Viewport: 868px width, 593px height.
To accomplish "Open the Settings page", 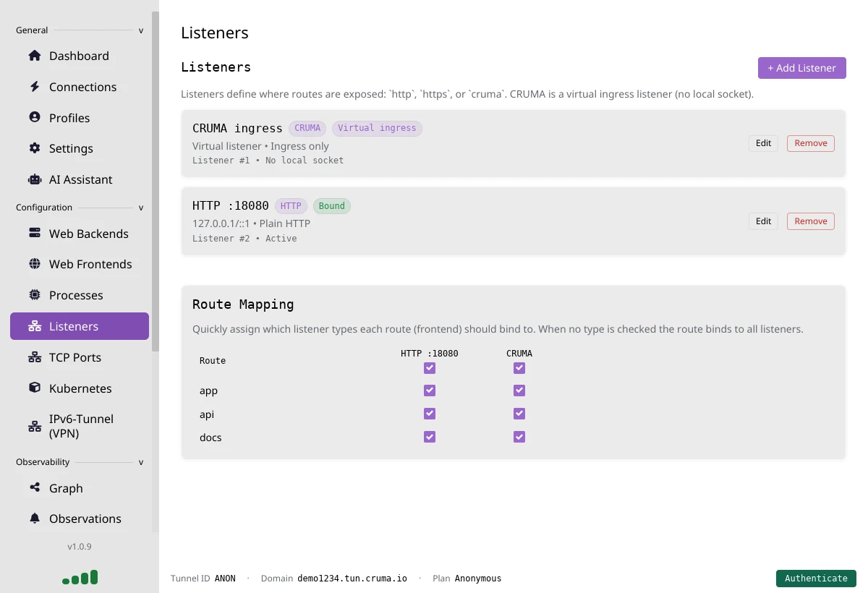I will coord(80,148).
